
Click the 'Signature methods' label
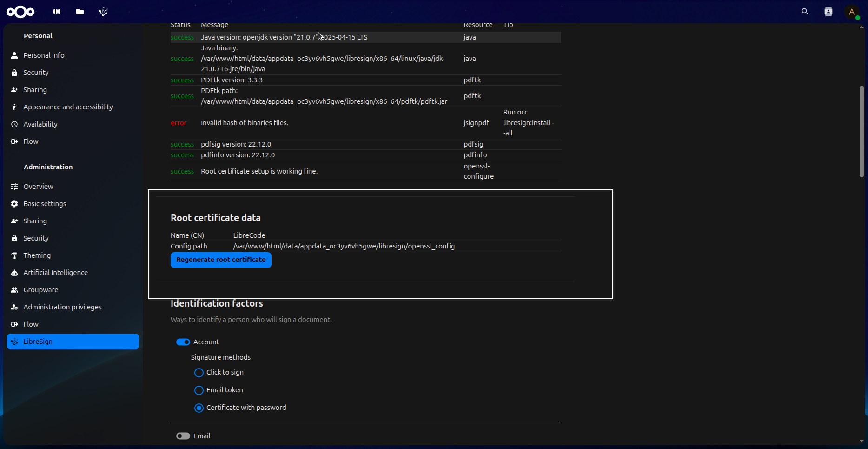[x=221, y=357]
